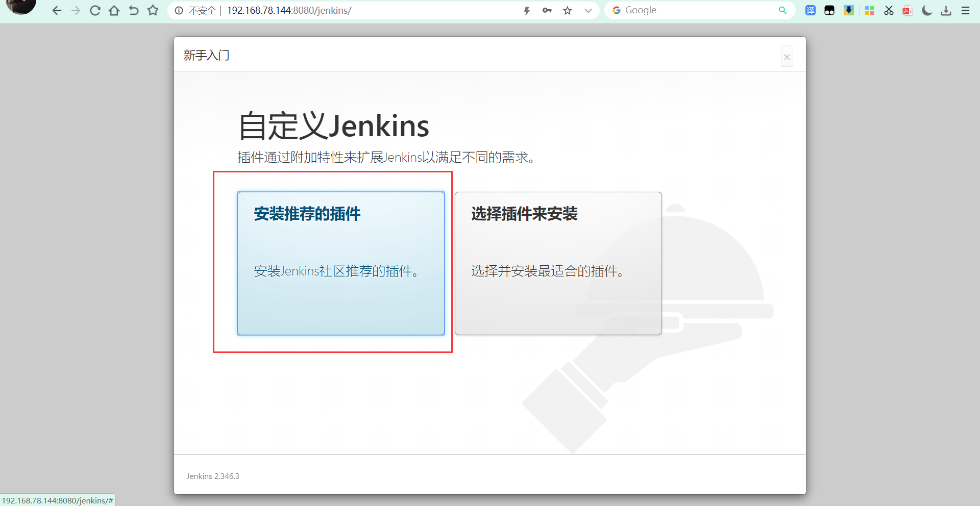The height and width of the screenshot is (506, 980).
Task: Open the black mask extension icon
Action: coord(829,10)
